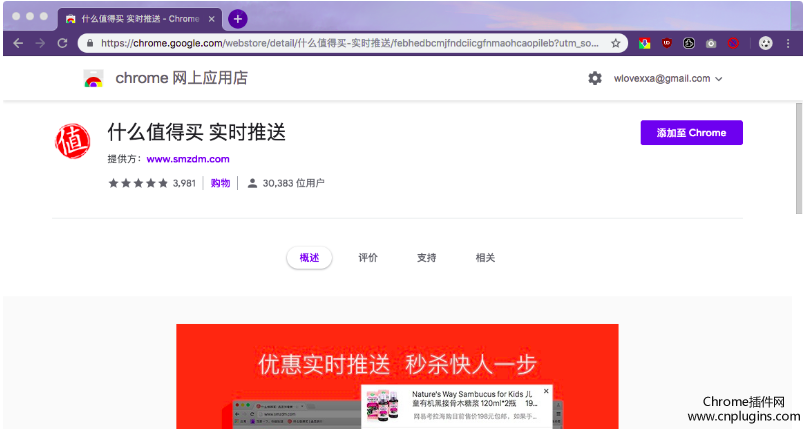Close the 什么值得买 实时推送 tab
The height and width of the screenshot is (429, 805).
pos(211,19)
